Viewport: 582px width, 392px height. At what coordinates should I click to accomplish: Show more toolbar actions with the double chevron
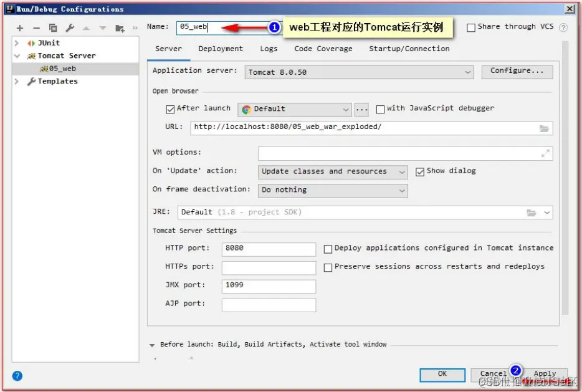point(135,28)
